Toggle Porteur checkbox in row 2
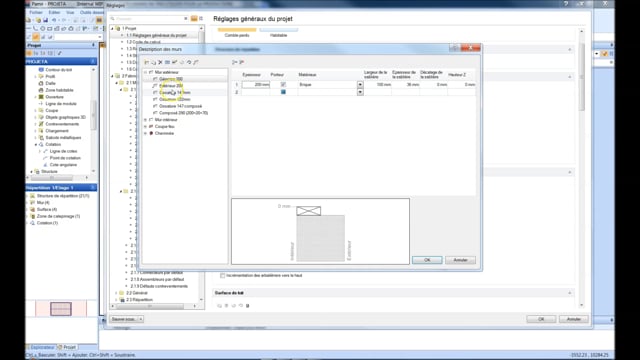640x360 pixels. click(x=283, y=92)
